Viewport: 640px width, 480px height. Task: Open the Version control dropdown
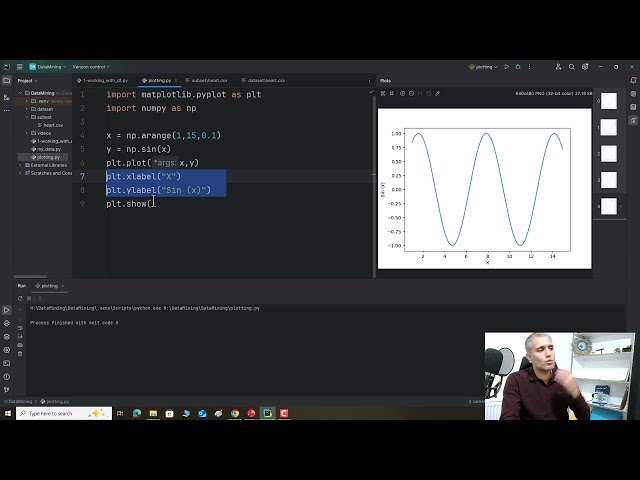coord(91,67)
